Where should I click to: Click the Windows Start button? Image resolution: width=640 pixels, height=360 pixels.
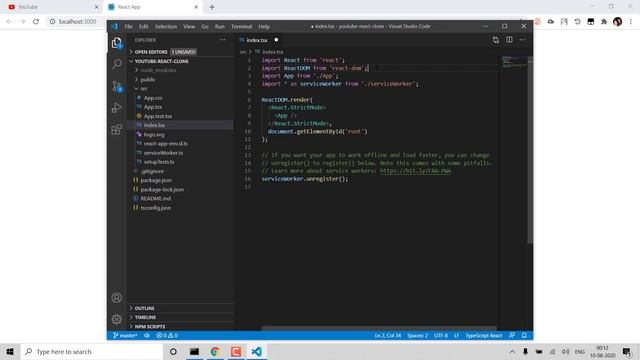10,351
